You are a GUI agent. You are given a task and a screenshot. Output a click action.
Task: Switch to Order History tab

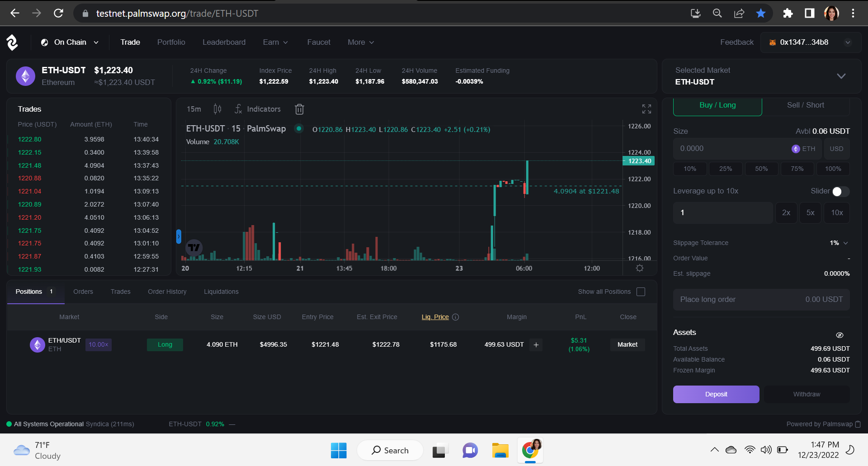(x=167, y=292)
